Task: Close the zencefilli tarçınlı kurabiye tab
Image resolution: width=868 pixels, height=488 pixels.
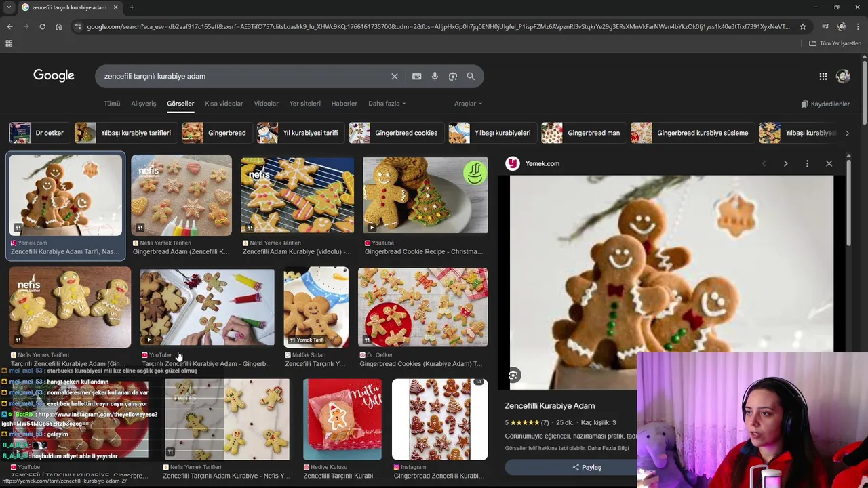Action: pyautogui.click(x=115, y=7)
